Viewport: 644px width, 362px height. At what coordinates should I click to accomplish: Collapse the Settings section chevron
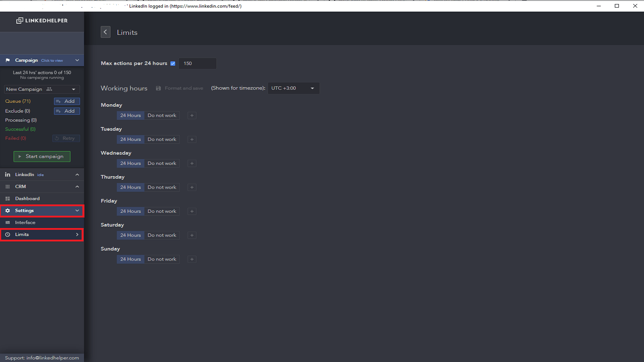(x=77, y=210)
